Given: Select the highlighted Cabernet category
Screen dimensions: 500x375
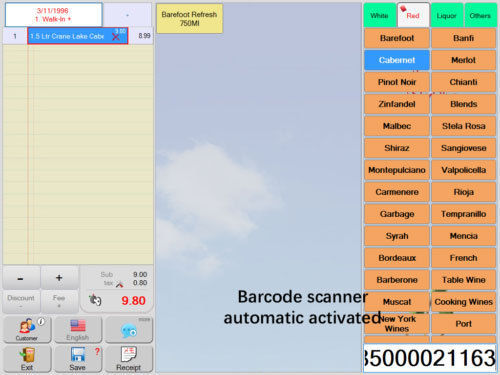Looking at the screenshot, I should pos(397,60).
